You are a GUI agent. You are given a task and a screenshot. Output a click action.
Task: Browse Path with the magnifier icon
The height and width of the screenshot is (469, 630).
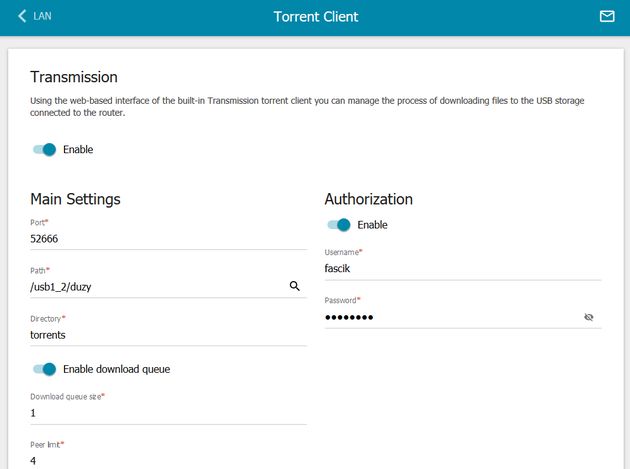295,286
